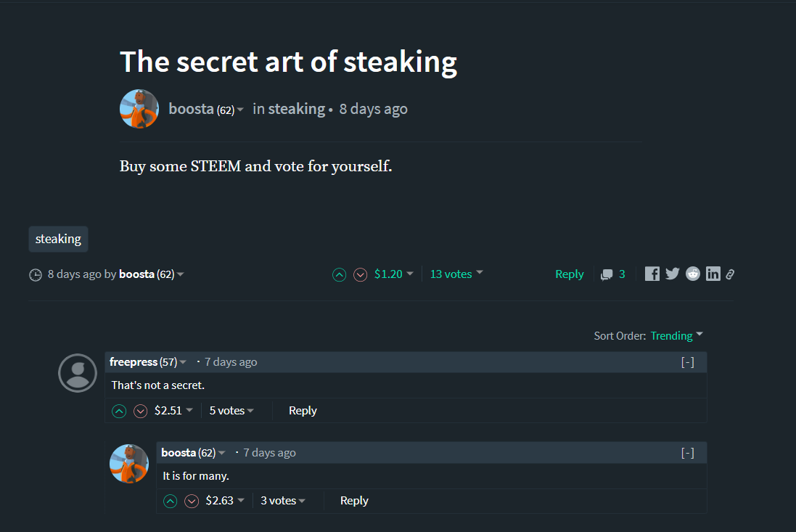Open the steaking tag below the post
Viewport: 796px width, 532px height.
[59, 239]
